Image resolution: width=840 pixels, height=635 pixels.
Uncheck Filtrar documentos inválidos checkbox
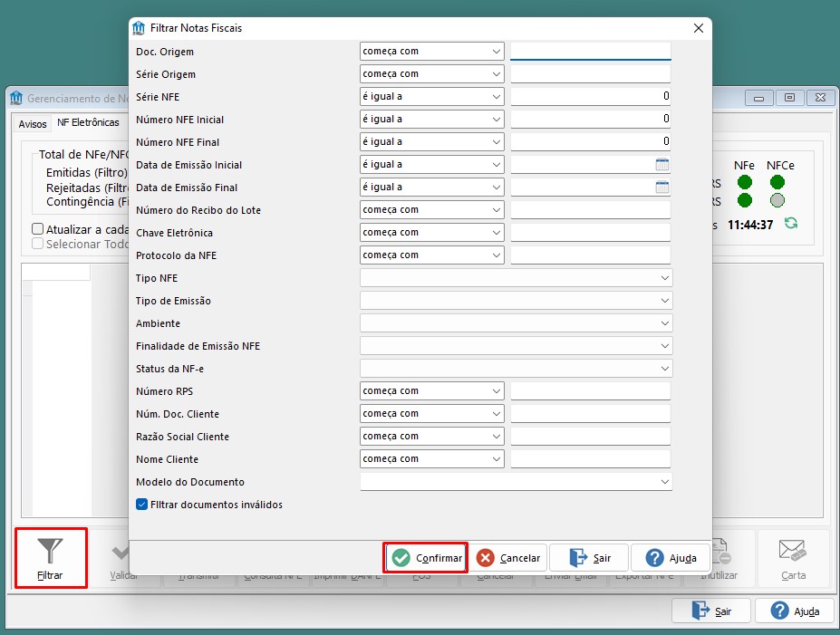point(142,505)
